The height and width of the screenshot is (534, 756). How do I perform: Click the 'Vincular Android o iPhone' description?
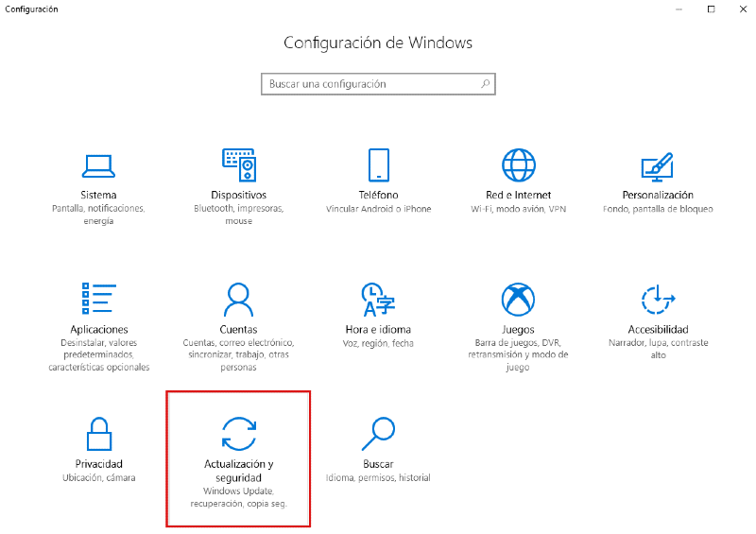(379, 209)
